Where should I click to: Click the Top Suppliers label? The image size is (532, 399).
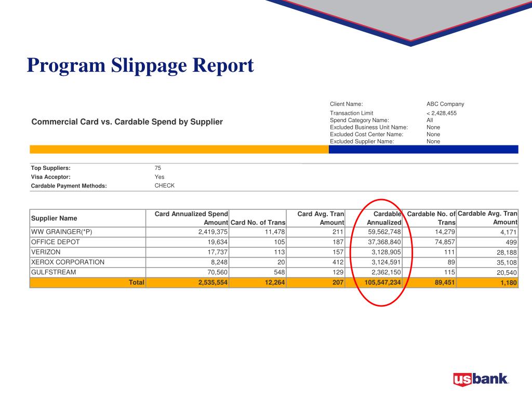[50, 168]
